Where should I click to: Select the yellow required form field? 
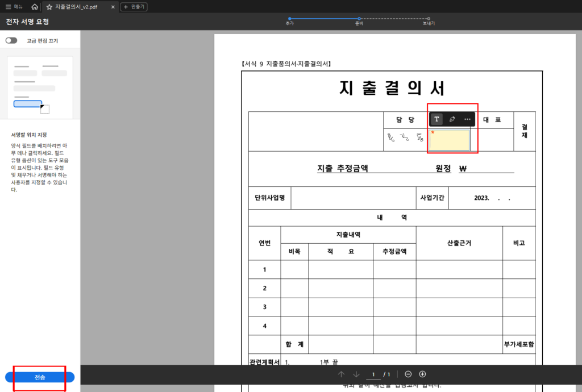[x=449, y=140]
